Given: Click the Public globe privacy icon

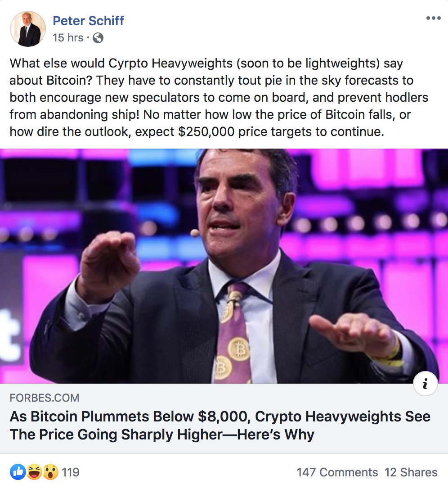Looking at the screenshot, I should 98,38.
